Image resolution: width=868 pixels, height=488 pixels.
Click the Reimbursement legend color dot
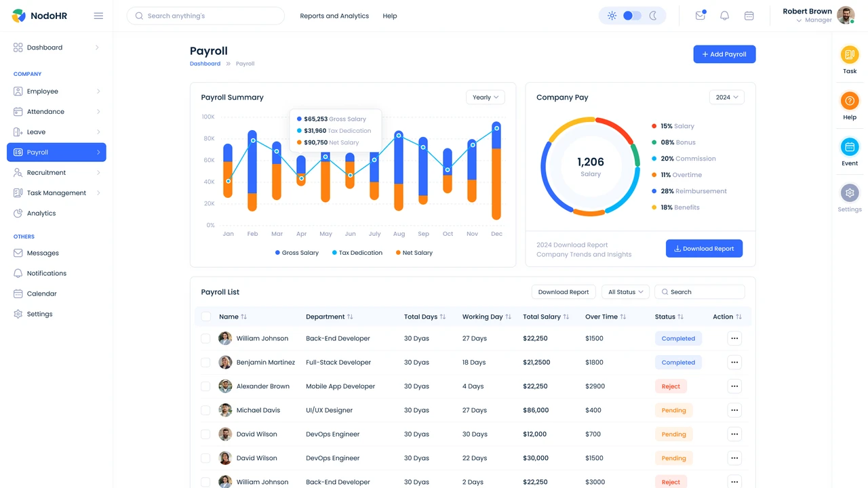click(654, 191)
